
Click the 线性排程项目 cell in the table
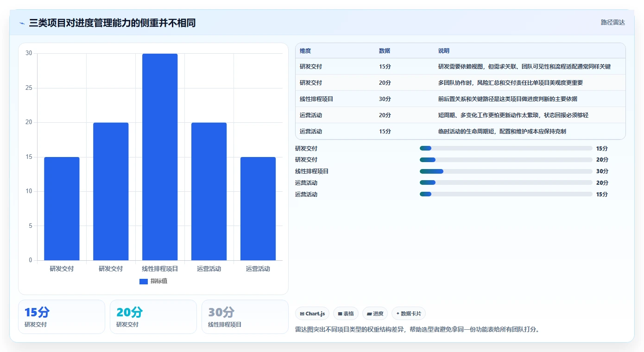(x=316, y=99)
